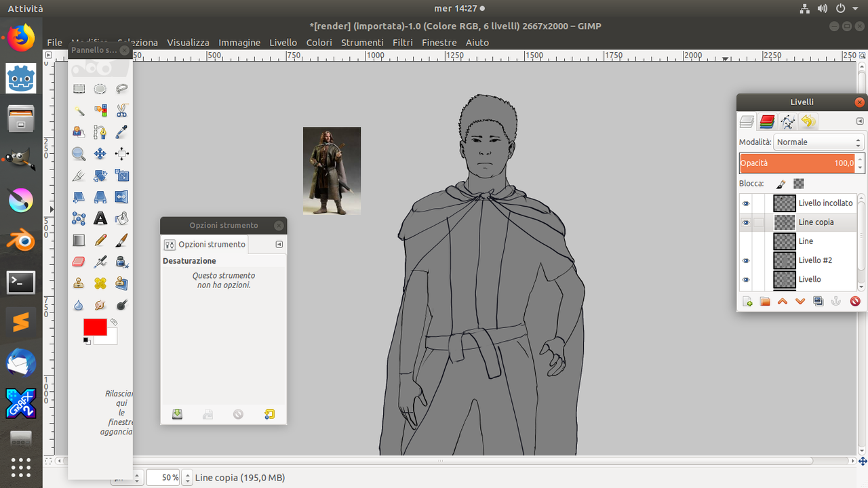Open the Colori menu
Screen dimensions: 868x488
319,42
